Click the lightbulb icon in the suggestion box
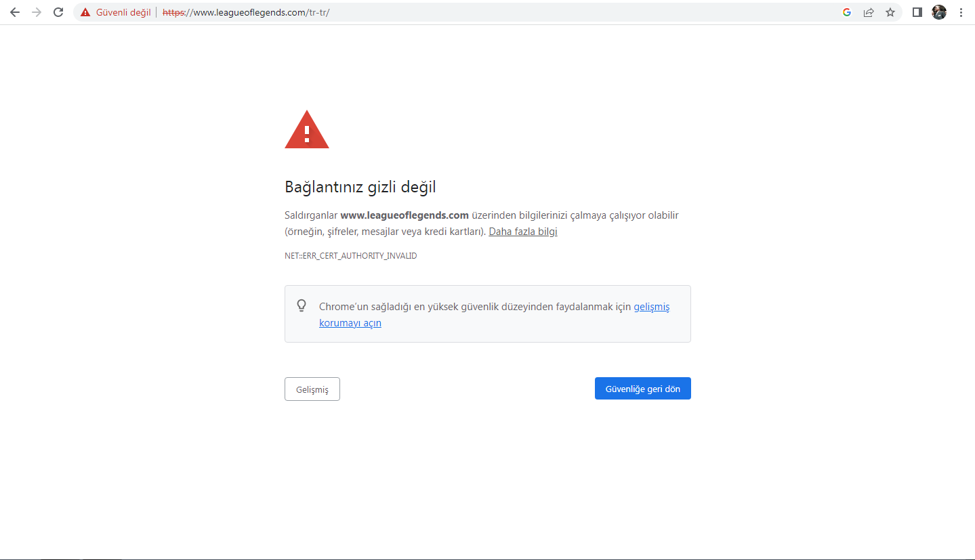The image size is (975, 560). pyautogui.click(x=302, y=305)
